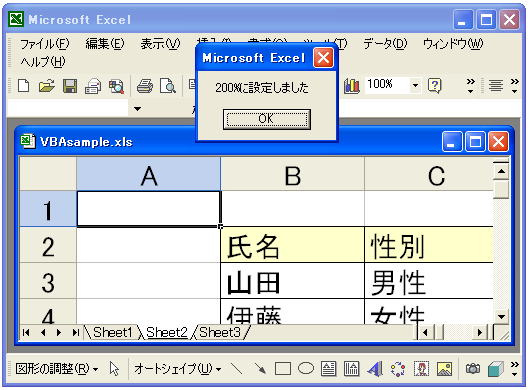Open the ヘルプ(H) menu

43,62
